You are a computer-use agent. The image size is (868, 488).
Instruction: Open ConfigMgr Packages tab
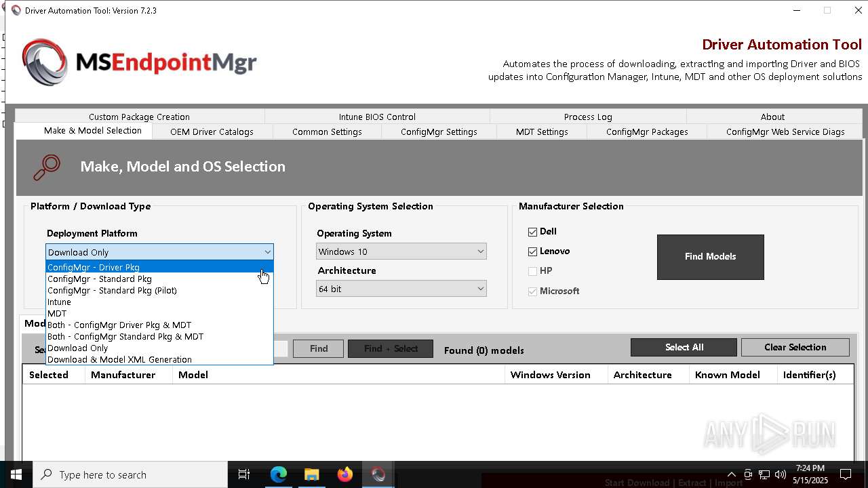point(647,131)
